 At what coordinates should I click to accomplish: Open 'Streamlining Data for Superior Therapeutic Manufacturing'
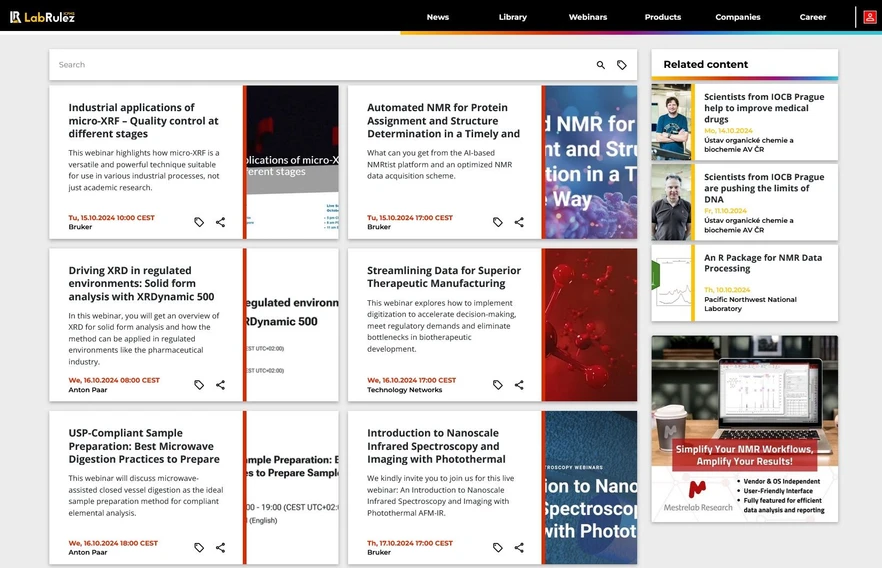[444, 277]
